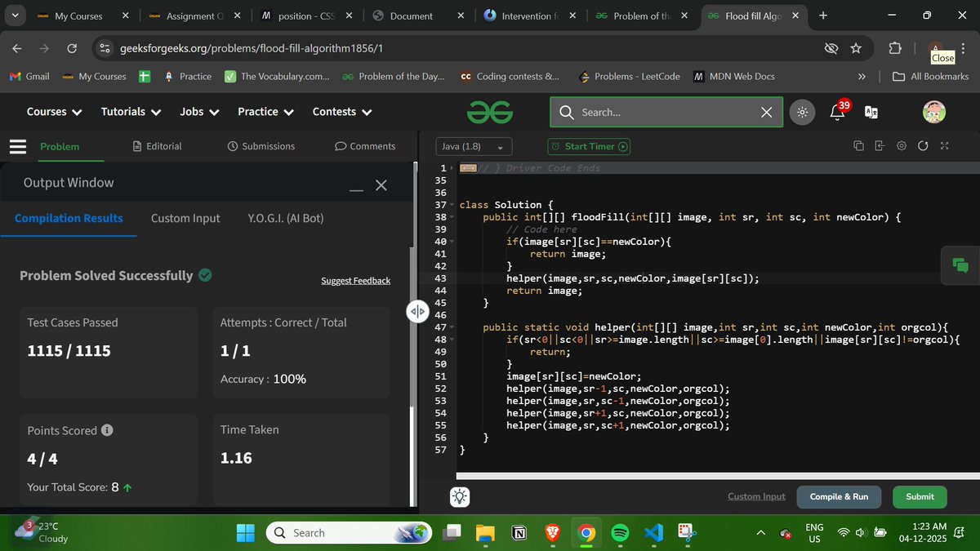Screen dimensions: 980x551
Task: Open Visual Studio Code from the taskbar
Action: [653, 533]
